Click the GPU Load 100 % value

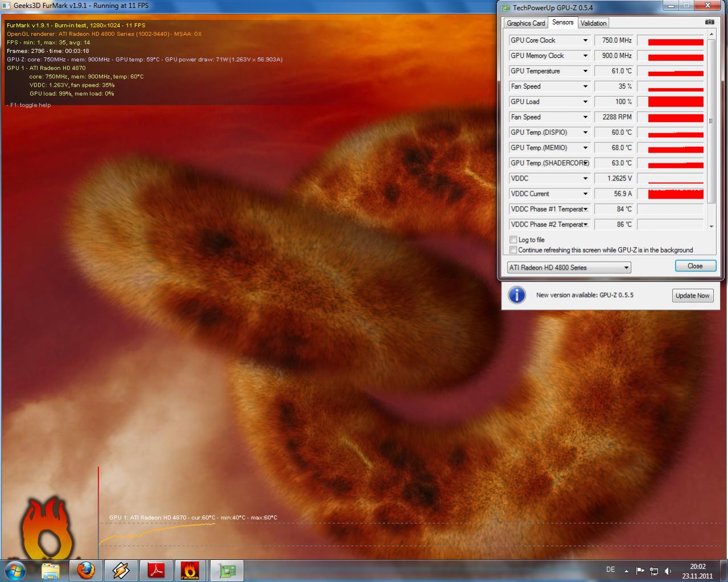tap(614, 102)
